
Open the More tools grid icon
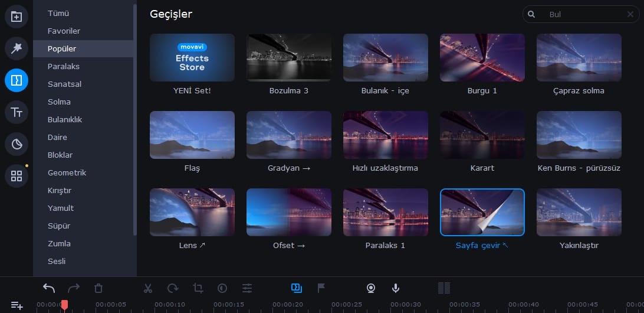[x=17, y=176]
